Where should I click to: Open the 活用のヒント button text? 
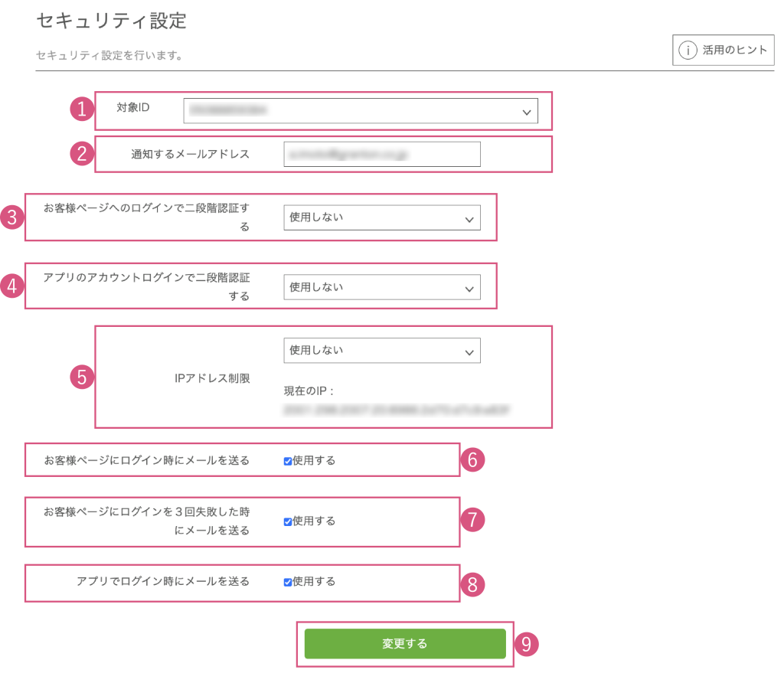coord(734,51)
